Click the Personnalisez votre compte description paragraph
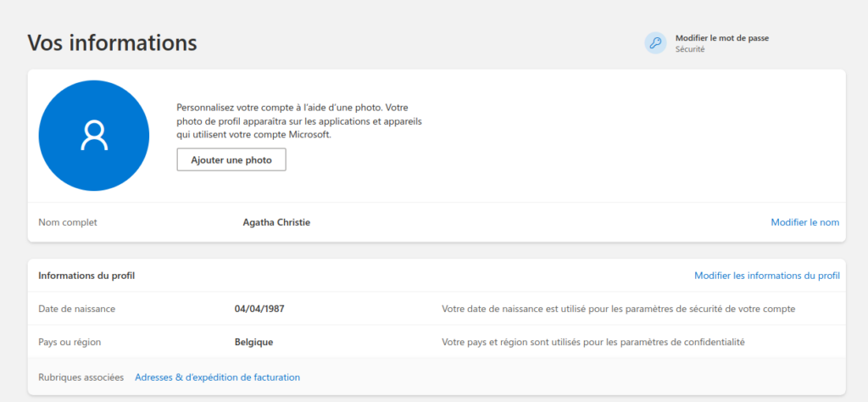Viewport: 868px width, 402px height. 299,121
